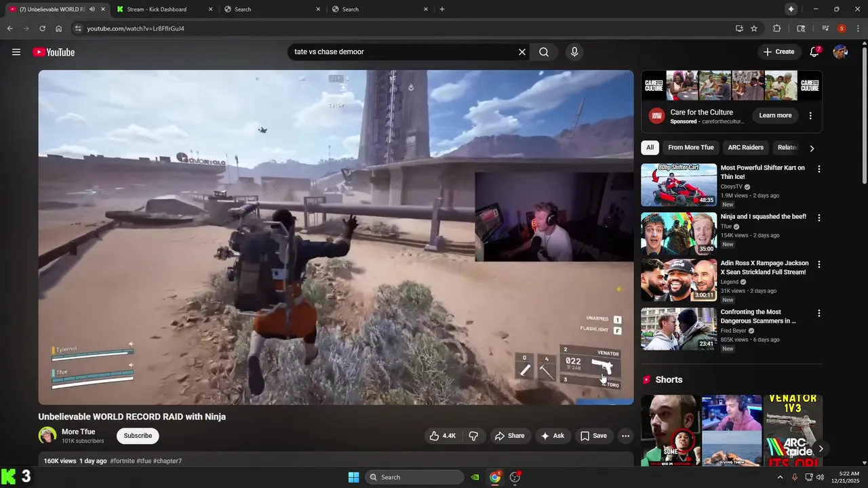Open the account avatar menu
The height and width of the screenshot is (488, 868).
pos(840,52)
